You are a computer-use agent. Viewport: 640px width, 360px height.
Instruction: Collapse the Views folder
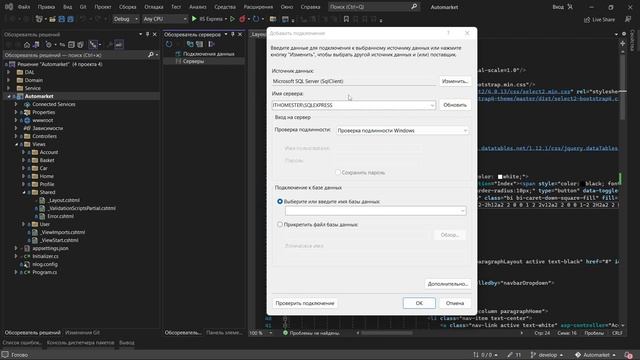[16, 144]
